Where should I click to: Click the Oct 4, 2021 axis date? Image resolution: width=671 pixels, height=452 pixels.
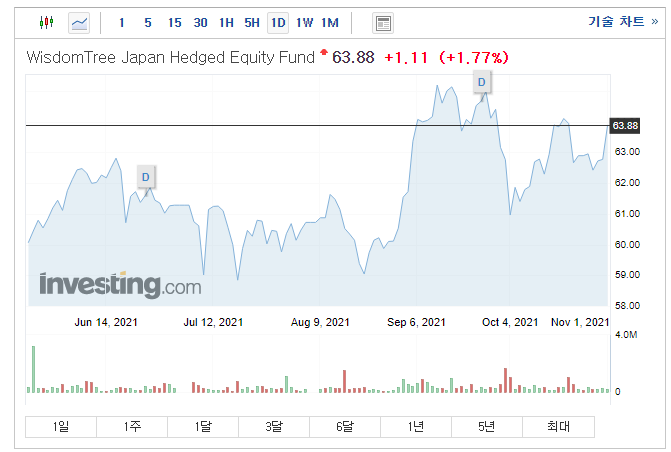coord(510,322)
